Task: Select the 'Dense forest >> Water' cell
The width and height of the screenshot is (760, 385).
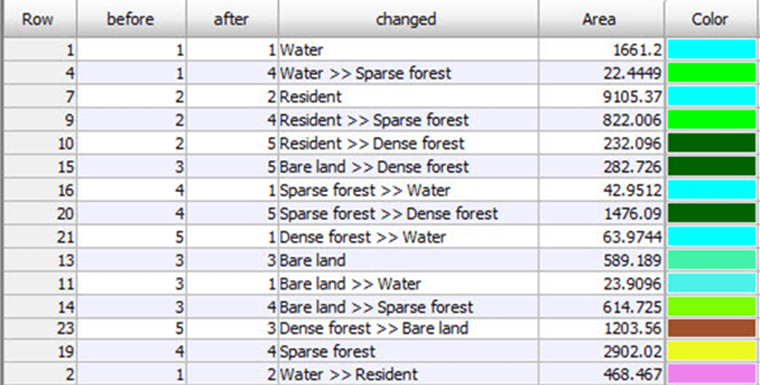Action: [x=408, y=237]
